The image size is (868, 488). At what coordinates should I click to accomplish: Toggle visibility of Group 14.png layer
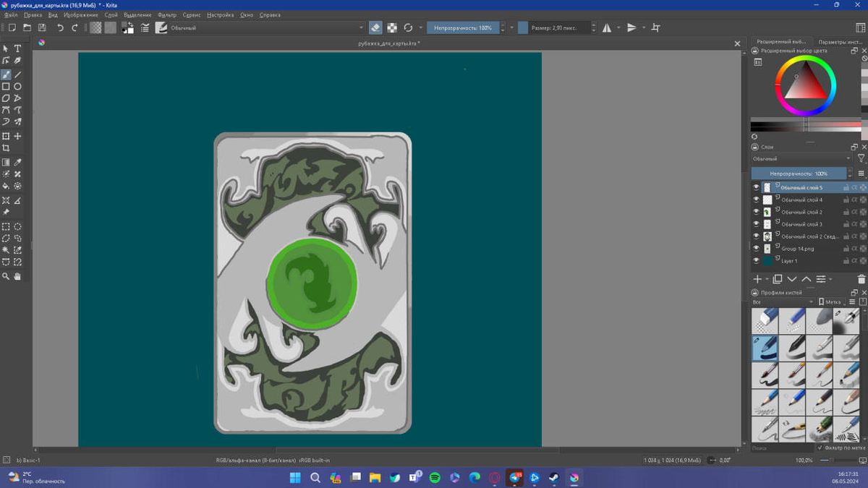click(x=756, y=249)
